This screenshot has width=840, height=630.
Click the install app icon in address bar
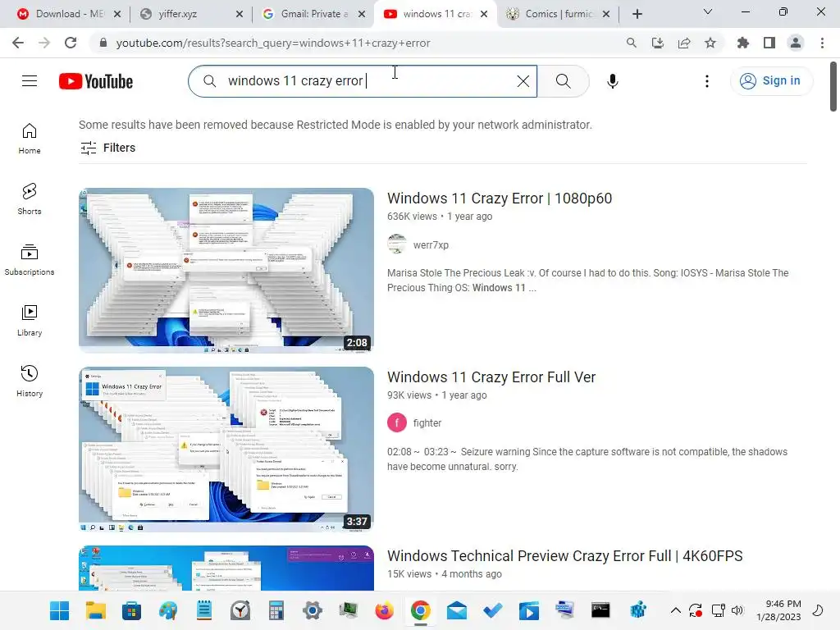pyautogui.click(x=658, y=43)
